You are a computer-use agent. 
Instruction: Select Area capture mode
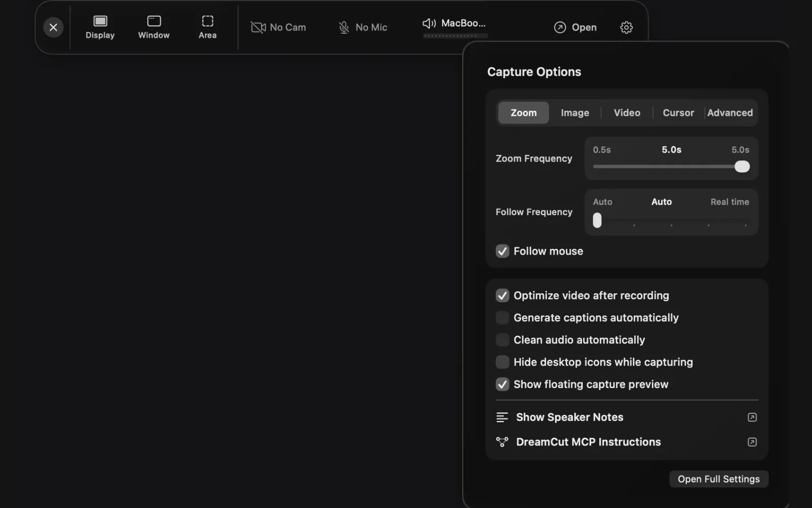(x=208, y=27)
